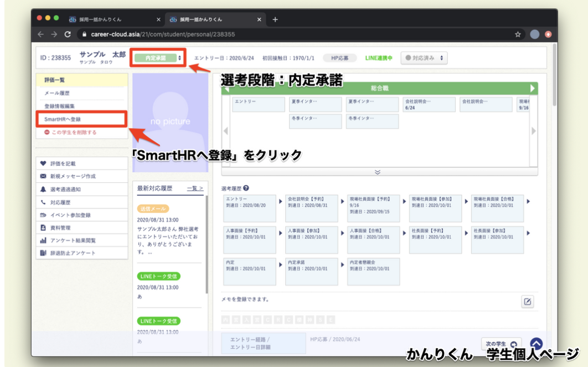This screenshot has height=367, width=588.
Task: Click the heart icon beside 評価を記載
Action: click(43, 164)
